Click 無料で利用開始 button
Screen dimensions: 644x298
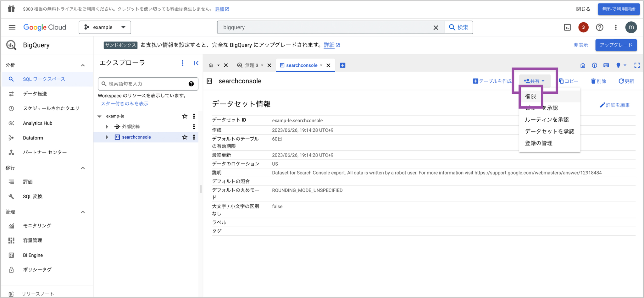(619, 9)
